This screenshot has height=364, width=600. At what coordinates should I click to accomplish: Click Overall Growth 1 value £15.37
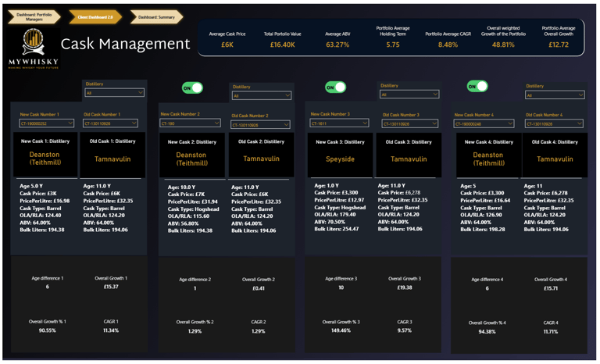[111, 287]
